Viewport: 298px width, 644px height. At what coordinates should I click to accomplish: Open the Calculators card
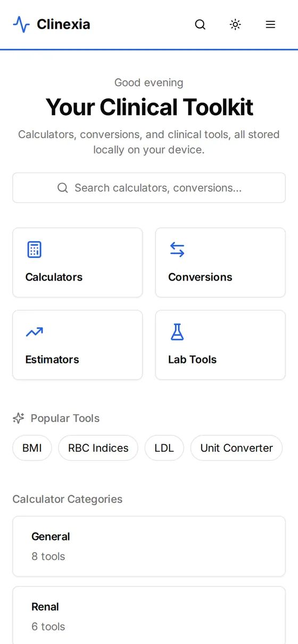click(x=78, y=262)
